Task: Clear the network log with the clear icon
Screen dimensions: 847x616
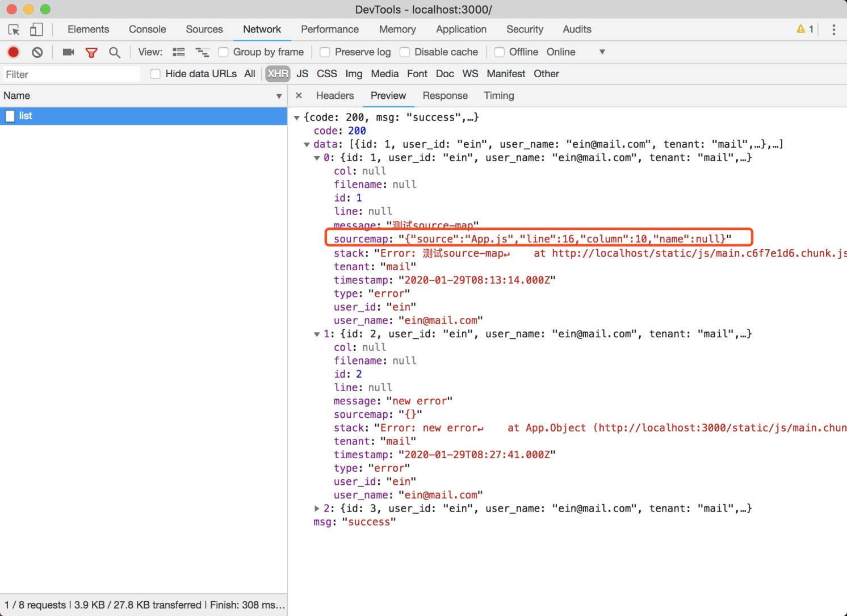Action: (37, 52)
